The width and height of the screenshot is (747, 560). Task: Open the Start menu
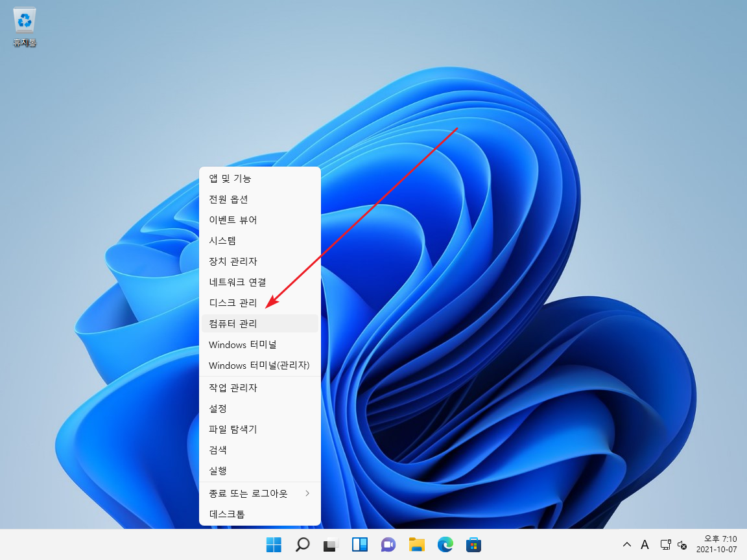click(x=274, y=544)
